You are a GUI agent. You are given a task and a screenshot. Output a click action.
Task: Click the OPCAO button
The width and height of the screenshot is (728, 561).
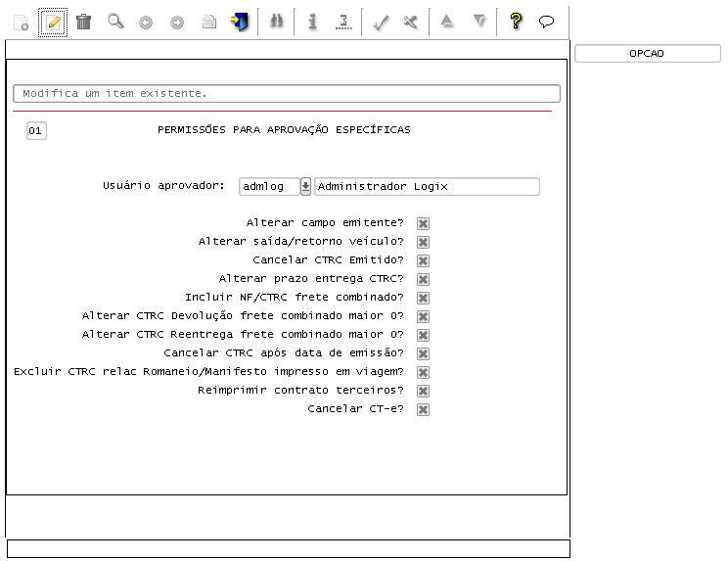pos(647,54)
